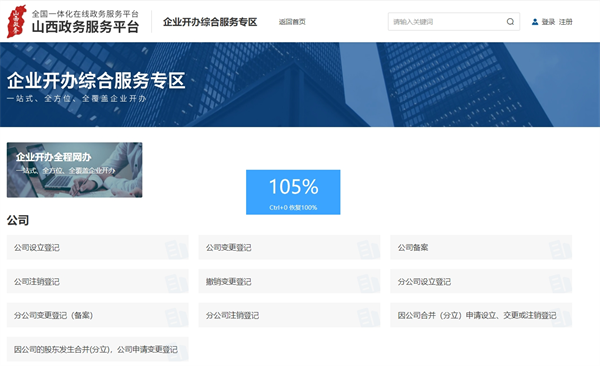Click the 登录 login link

pyautogui.click(x=548, y=22)
